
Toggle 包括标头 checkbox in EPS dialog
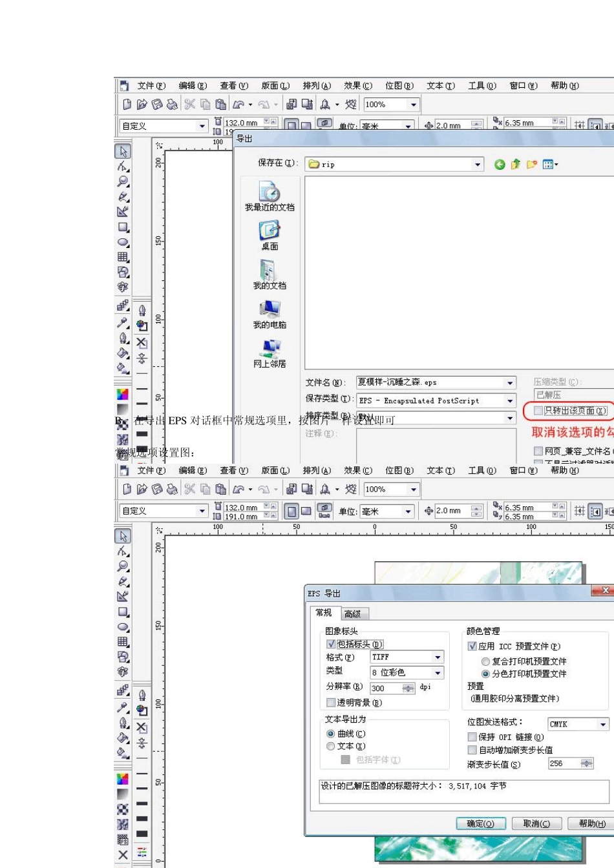pyautogui.click(x=331, y=644)
